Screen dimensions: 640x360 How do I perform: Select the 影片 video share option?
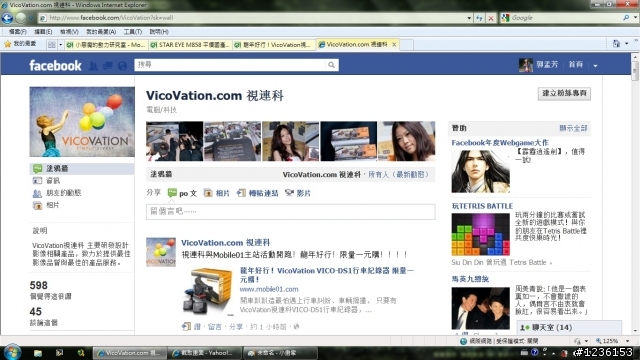298,193
